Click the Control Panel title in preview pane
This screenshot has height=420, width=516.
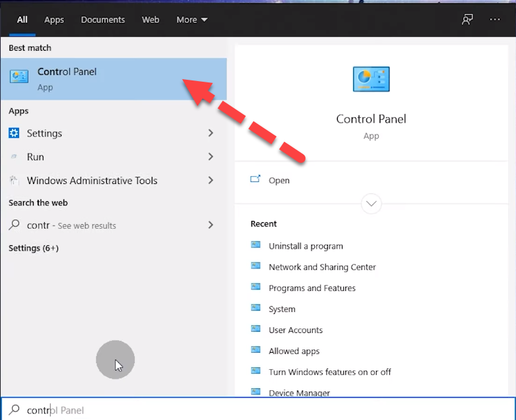point(371,119)
